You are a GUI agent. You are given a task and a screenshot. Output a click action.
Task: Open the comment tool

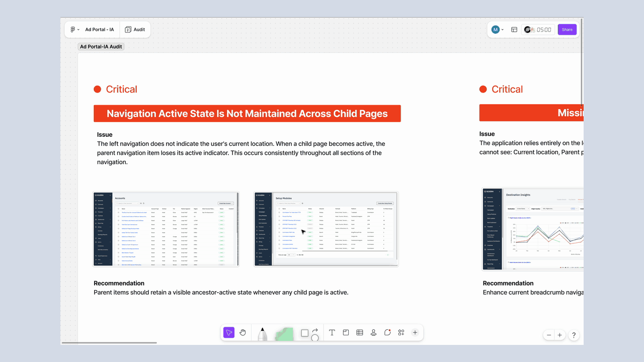pyautogui.click(x=387, y=332)
